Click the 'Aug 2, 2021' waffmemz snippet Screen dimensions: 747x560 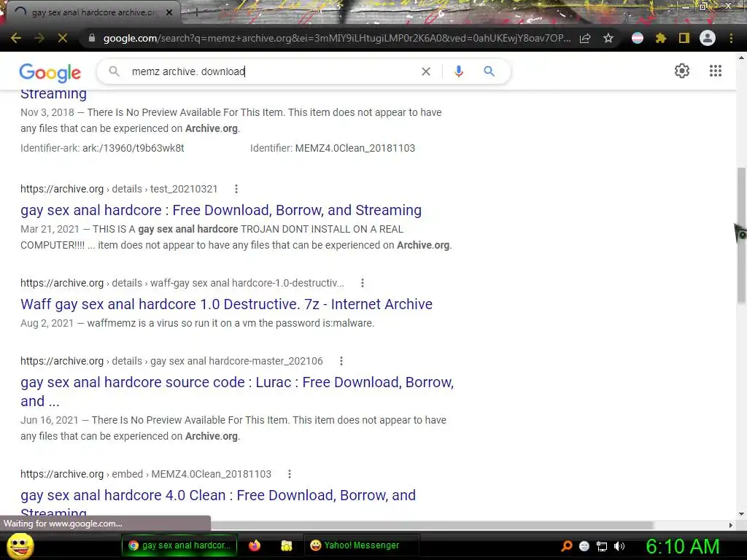[197, 323]
